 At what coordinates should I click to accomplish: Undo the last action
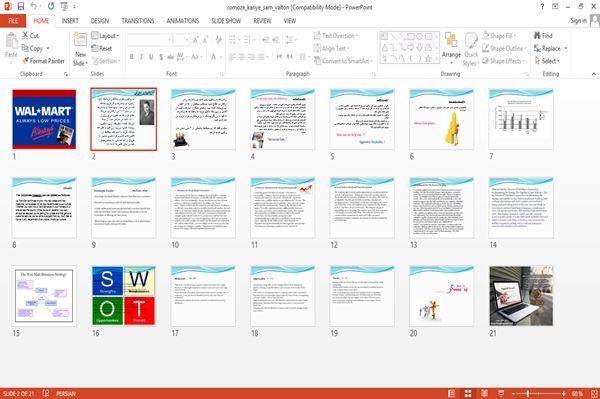34,6
